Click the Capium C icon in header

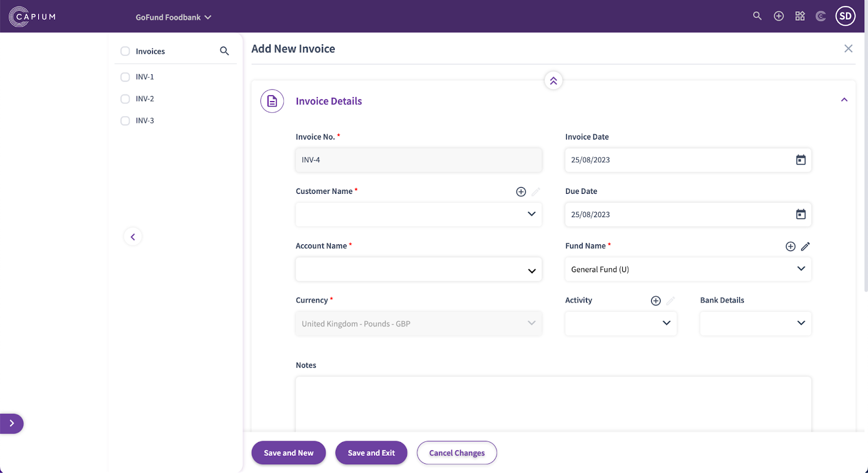pos(821,16)
